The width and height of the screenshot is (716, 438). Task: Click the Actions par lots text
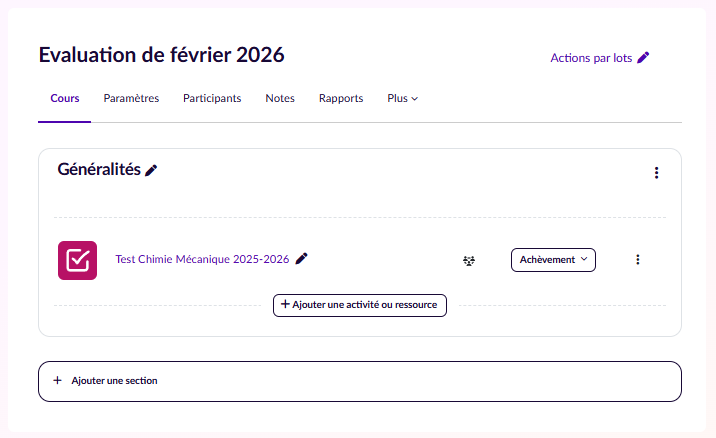(591, 58)
